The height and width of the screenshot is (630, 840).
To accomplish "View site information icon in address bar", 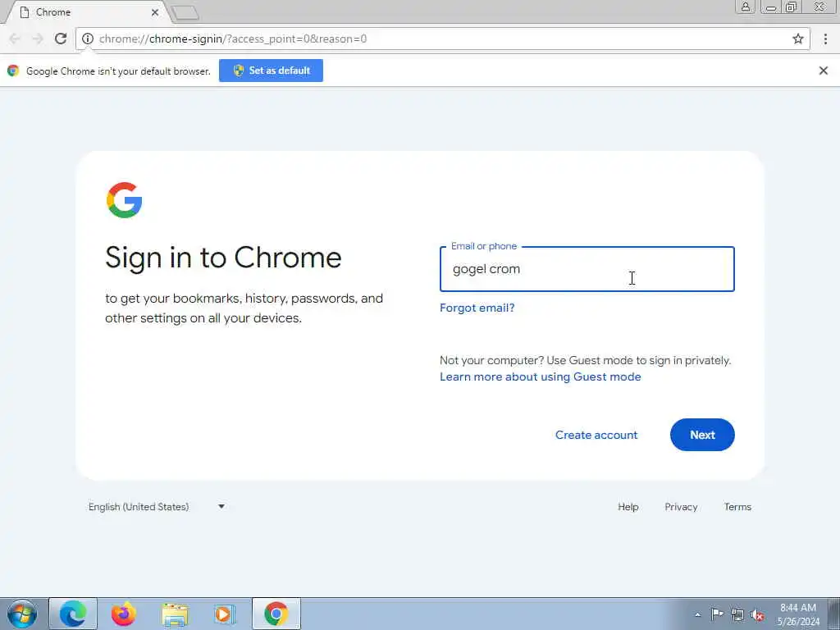I will pyautogui.click(x=88, y=39).
